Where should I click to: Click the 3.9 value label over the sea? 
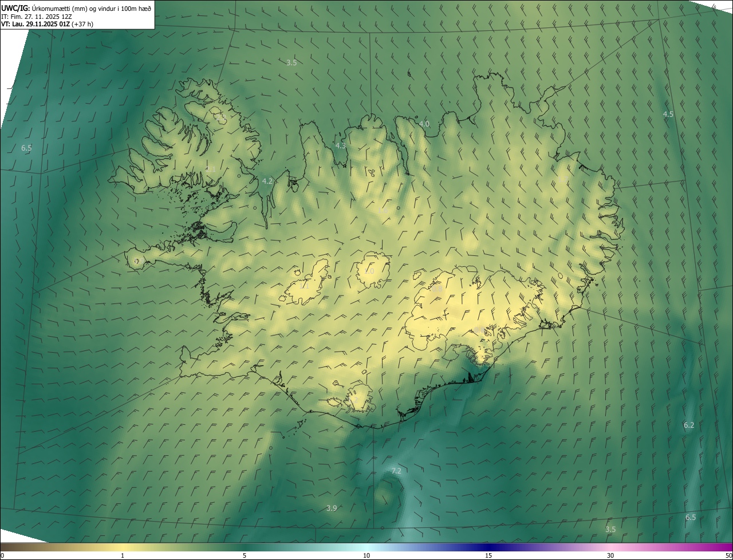click(x=332, y=508)
